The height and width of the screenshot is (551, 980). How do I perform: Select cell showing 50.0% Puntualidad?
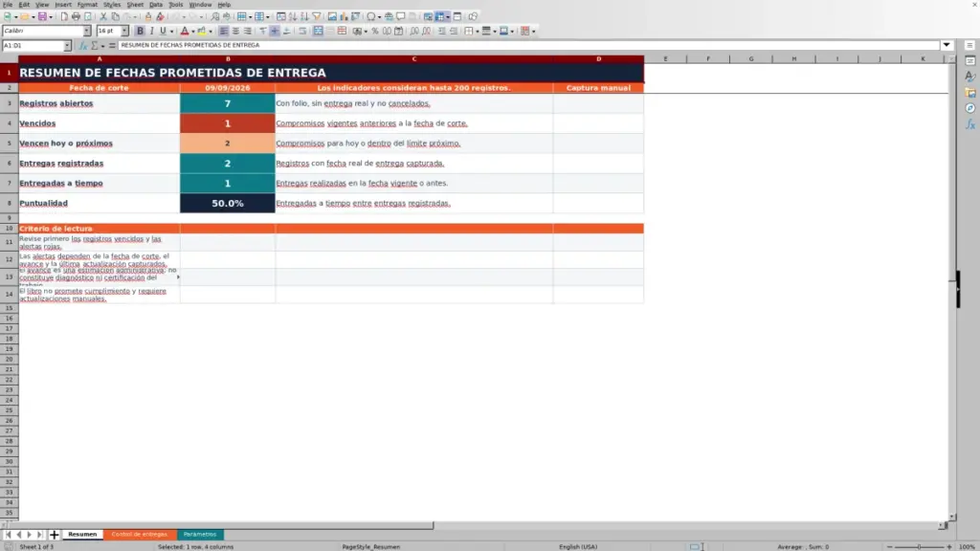(x=228, y=203)
